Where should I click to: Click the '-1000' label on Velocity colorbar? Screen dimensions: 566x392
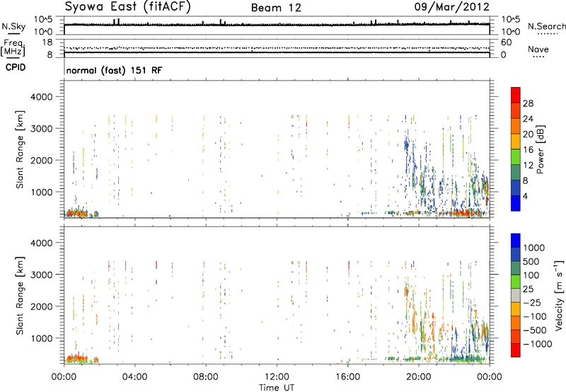click(537, 344)
